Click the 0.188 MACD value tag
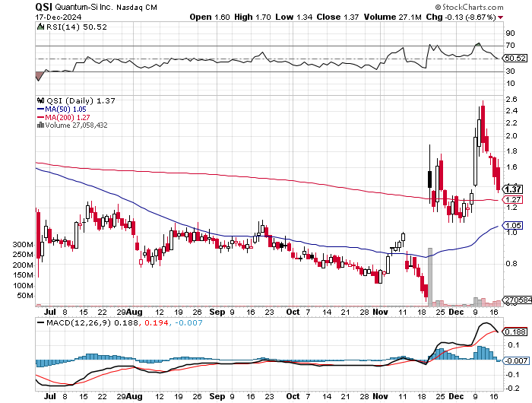 (515, 332)
